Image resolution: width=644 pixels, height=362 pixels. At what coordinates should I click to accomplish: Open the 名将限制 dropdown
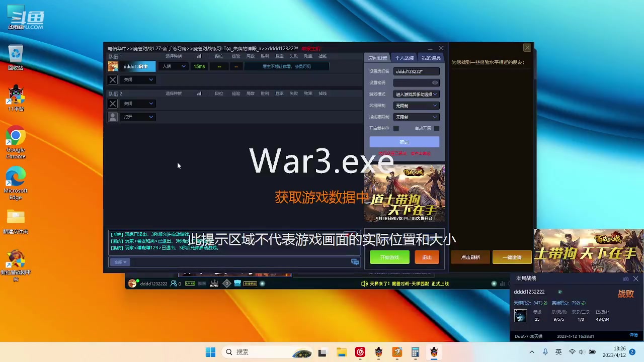point(416,106)
